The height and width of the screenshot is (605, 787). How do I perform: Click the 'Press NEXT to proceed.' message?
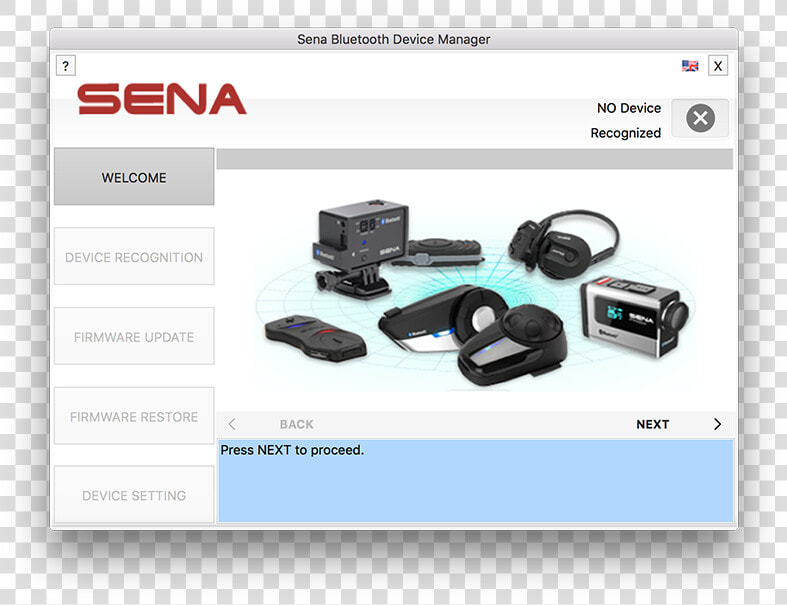click(292, 450)
